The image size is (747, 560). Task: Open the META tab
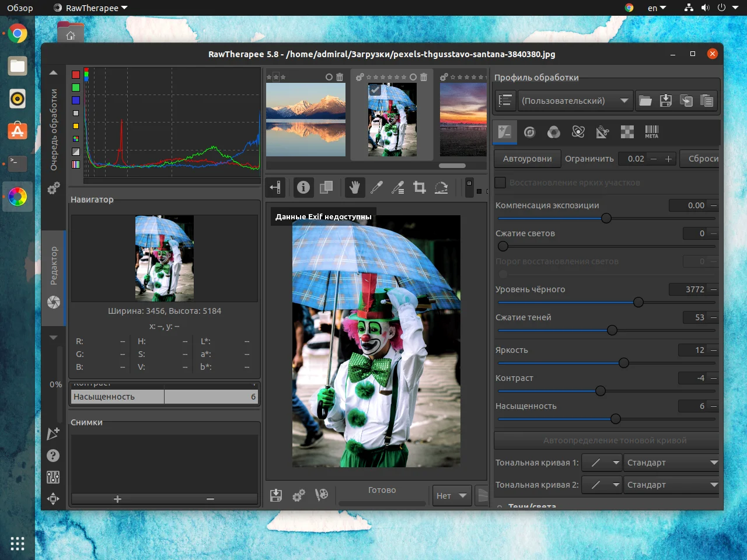tap(651, 132)
